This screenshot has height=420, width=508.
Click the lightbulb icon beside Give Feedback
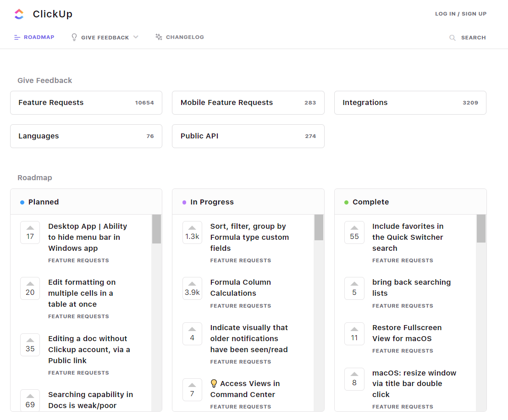(74, 37)
